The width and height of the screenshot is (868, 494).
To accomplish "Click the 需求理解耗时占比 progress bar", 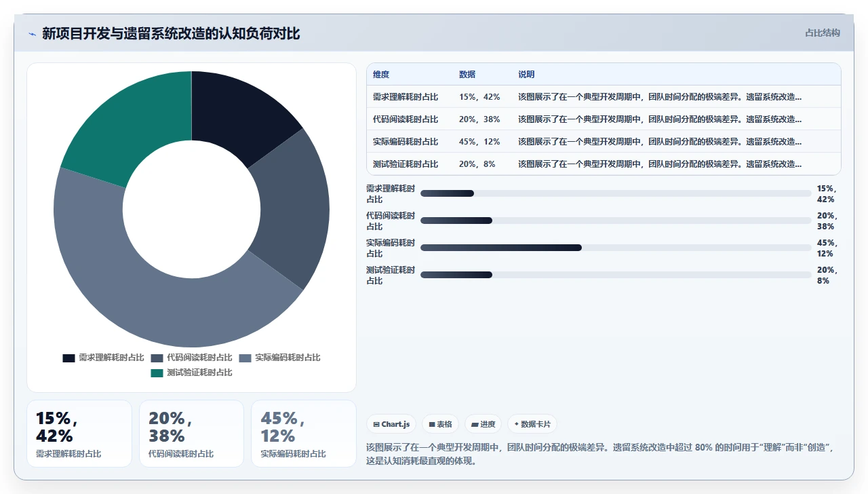I will (x=616, y=193).
